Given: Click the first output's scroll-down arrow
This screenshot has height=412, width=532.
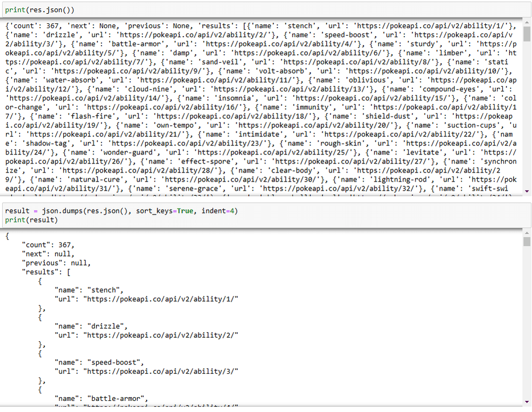Looking at the screenshot, I should (x=527, y=192).
